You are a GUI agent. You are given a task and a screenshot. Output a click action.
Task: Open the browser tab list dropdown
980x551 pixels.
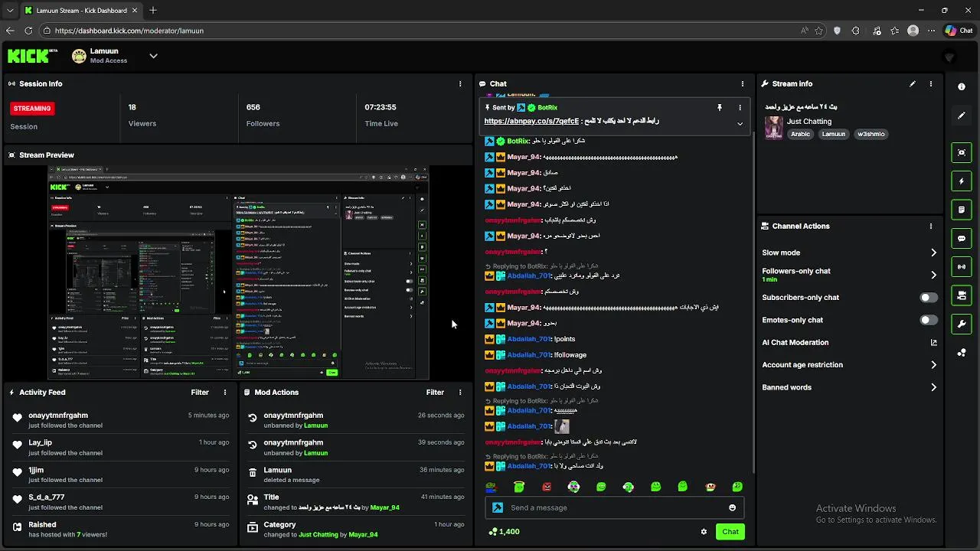pyautogui.click(x=10, y=11)
